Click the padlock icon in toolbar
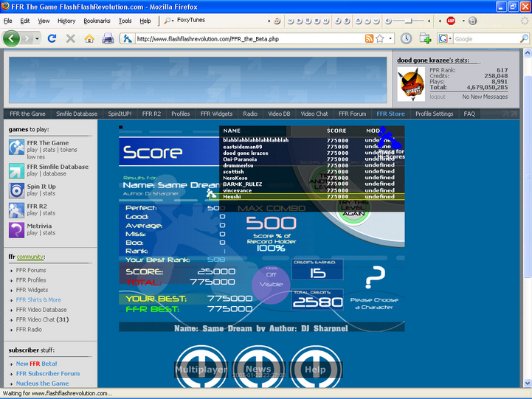Screen dimensions: 532x399 pyautogui.click(x=472, y=21)
